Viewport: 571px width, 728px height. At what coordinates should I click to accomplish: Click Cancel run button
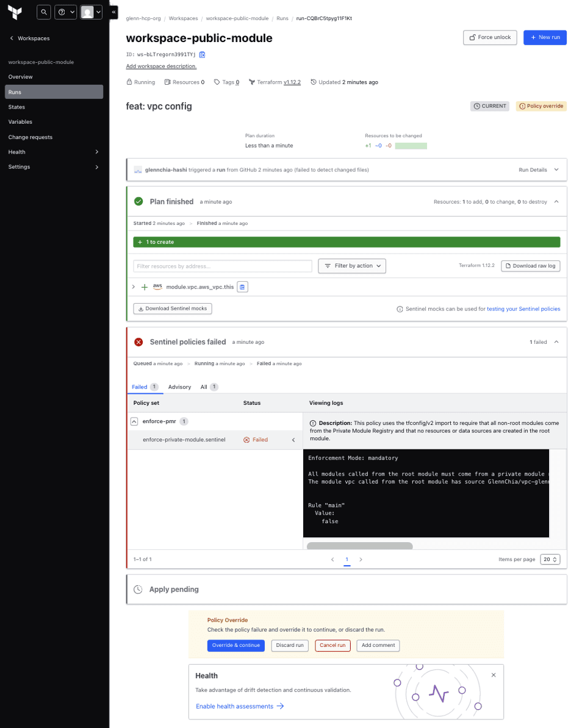click(x=332, y=646)
